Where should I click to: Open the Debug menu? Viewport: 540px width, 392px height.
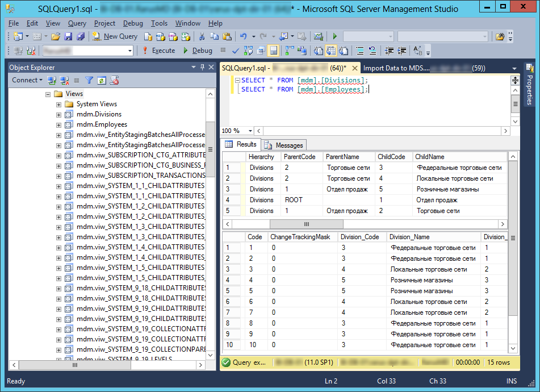pyautogui.click(x=133, y=23)
